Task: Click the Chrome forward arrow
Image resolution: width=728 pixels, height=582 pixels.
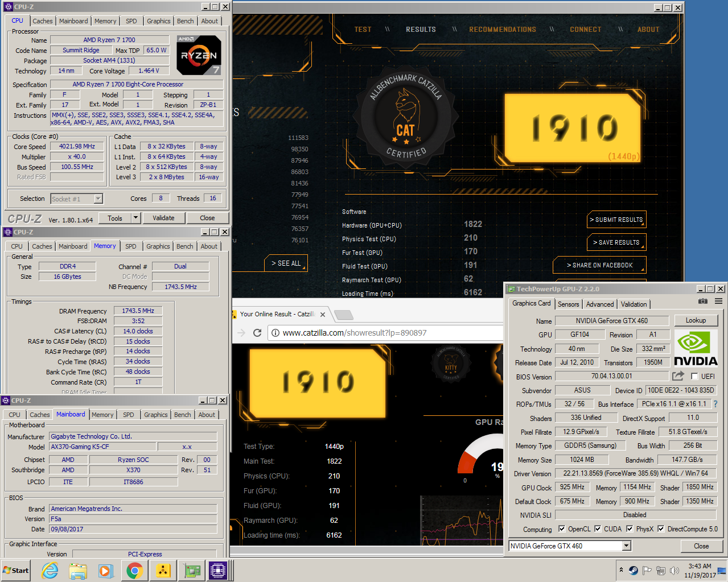Action: (241, 333)
